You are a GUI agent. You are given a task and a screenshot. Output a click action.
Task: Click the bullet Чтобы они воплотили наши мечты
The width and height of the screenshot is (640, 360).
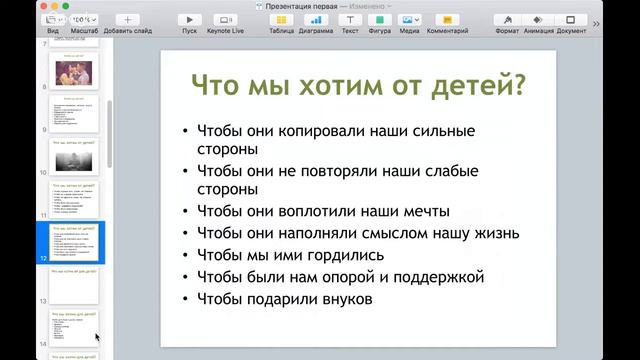tap(323, 211)
